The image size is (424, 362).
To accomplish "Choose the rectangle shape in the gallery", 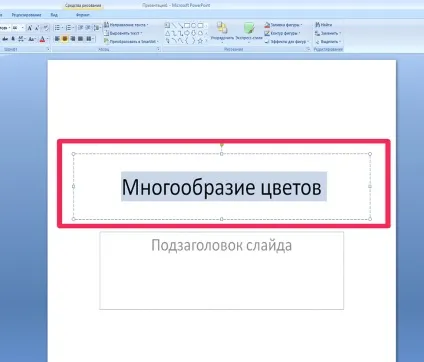I will pos(187,25).
